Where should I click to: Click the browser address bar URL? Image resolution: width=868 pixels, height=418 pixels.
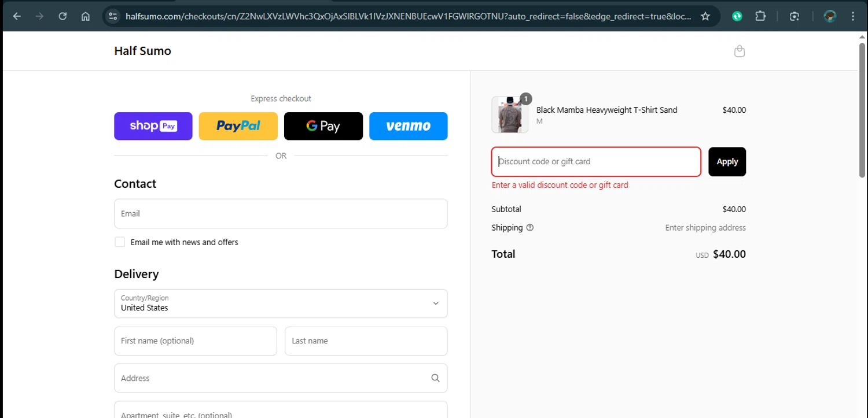point(408,16)
